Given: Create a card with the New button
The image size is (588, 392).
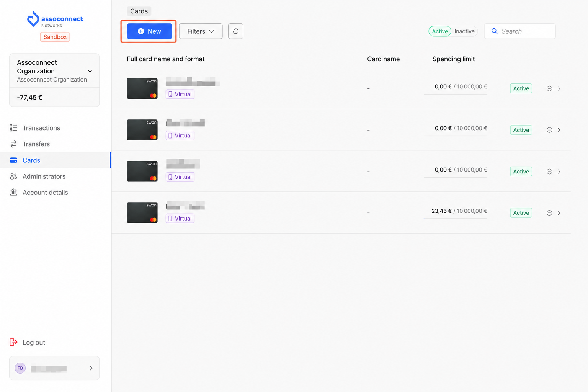Looking at the screenshot, I should click(149, 31).
